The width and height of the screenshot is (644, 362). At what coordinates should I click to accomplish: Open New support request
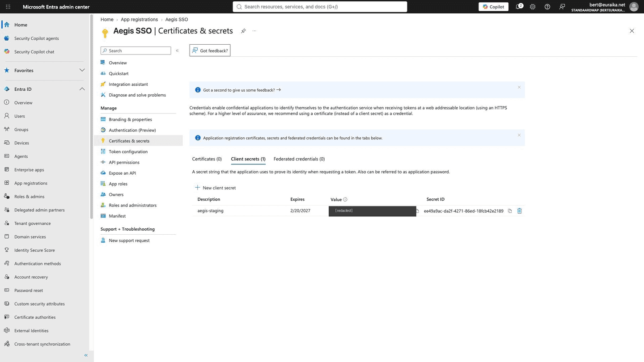coord(129,240)
